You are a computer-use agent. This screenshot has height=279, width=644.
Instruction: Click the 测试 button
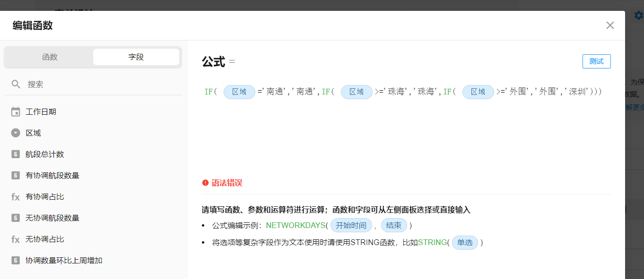[596, 61]
